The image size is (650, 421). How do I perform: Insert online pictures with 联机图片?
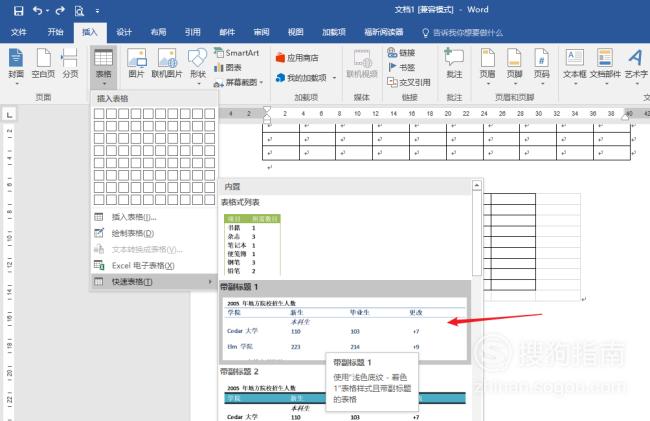(x=167, y=63)
